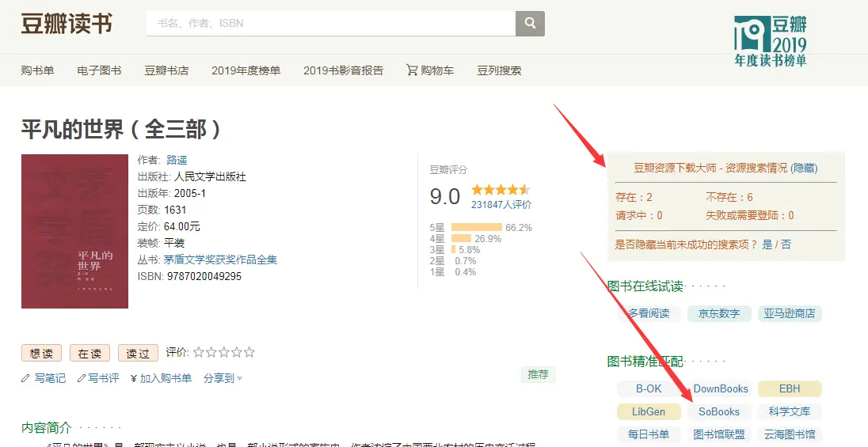
Task: Open series link 茅盾文学奖获奖作品全集
Action: [220, 259]
